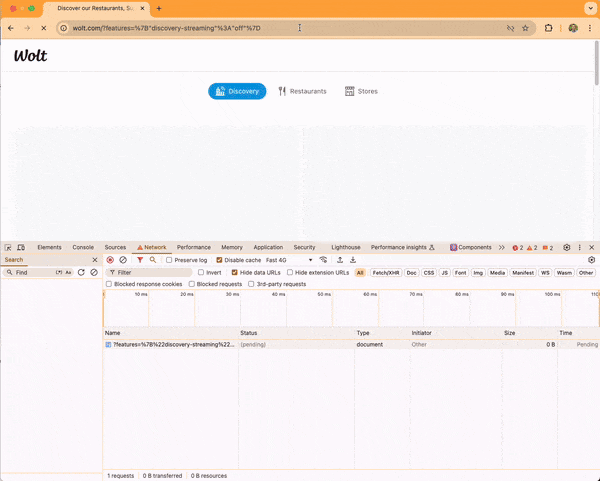This screenshot has height=481, width=600.
Task: Click the Wolt logo
Action: pyautogui.click(x=30, y=56)
